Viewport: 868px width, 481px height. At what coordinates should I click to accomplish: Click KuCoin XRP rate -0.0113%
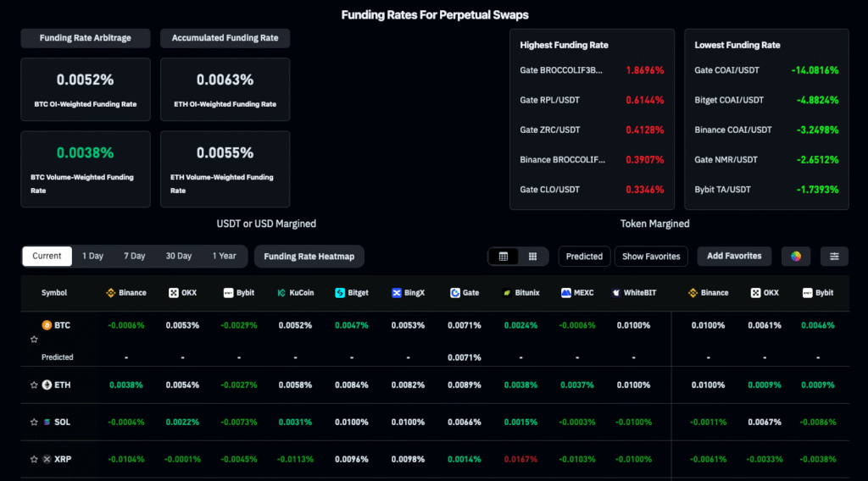(x=295, y=459)
